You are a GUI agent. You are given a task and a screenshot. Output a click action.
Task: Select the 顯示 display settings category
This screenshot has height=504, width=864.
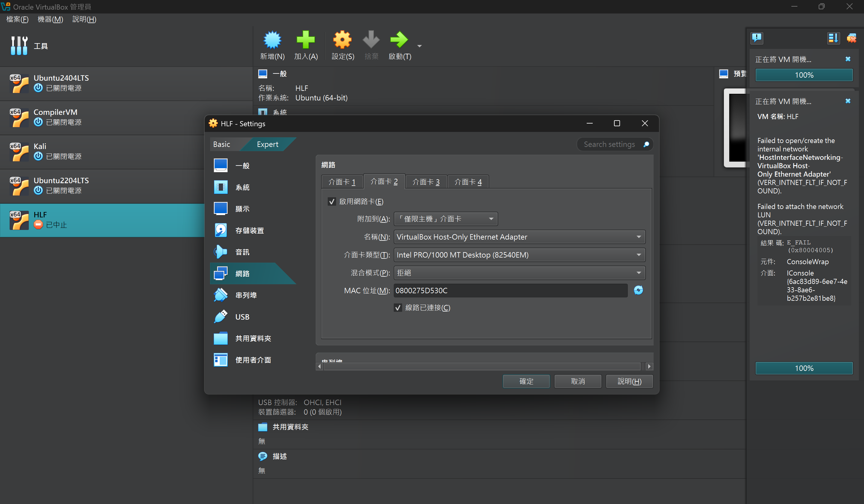click(x=253, y=209)
